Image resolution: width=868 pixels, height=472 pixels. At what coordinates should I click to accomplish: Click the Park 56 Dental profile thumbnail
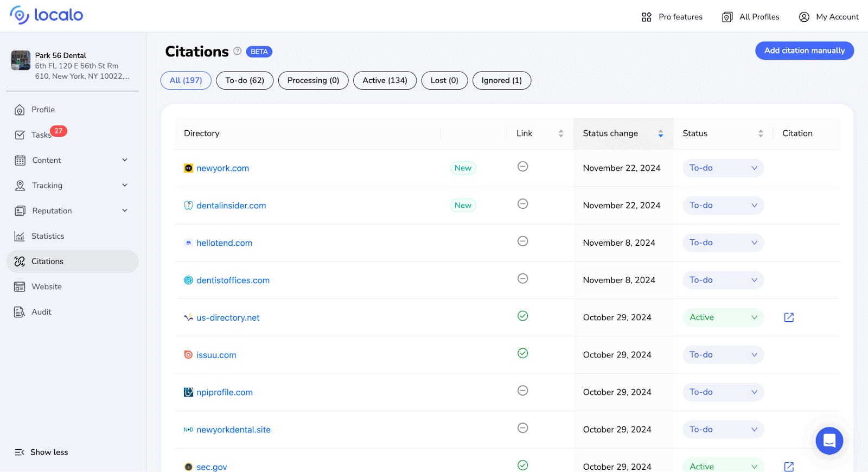point(21,60)
